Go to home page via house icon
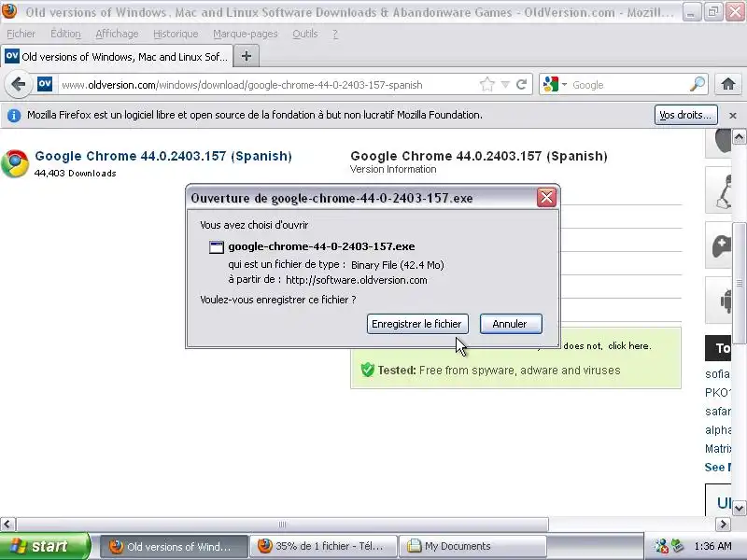Viewport: 747px width, 560px height. (728, 84)
